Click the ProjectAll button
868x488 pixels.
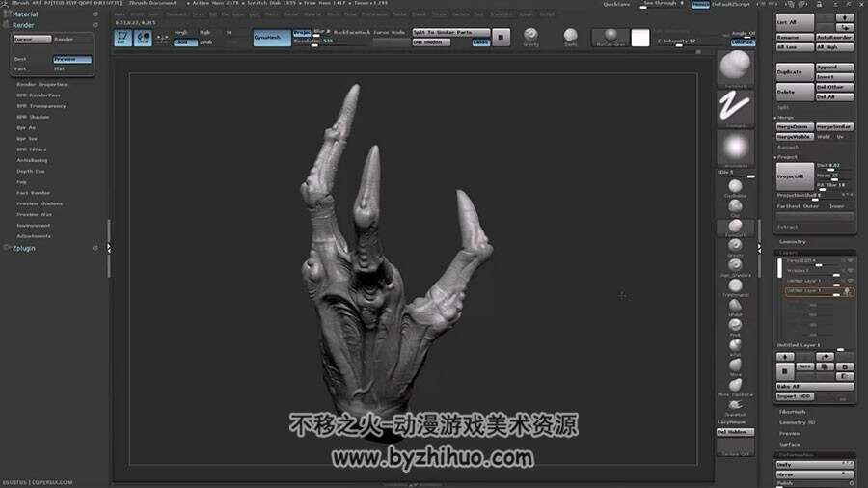coord(795,176)
